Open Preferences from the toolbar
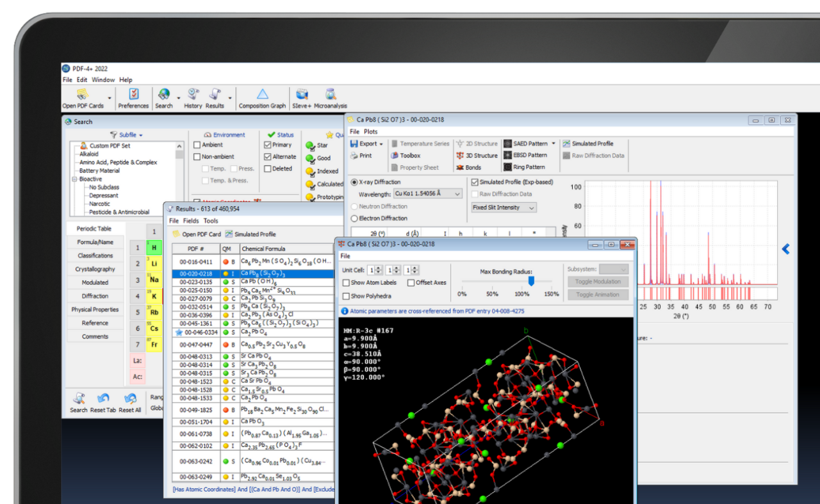The image size is (820, 504). pyautogui.click(x=133, y=99)
